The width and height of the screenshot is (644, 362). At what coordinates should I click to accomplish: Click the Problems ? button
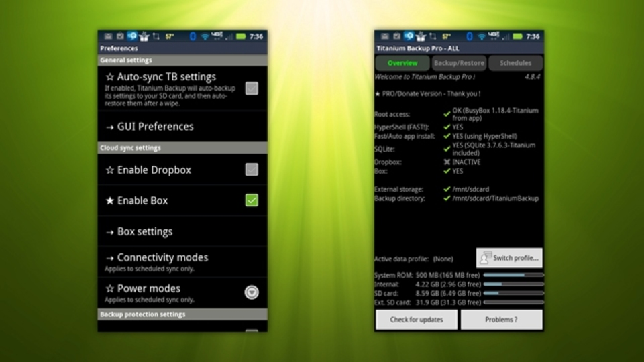[501, 320]
